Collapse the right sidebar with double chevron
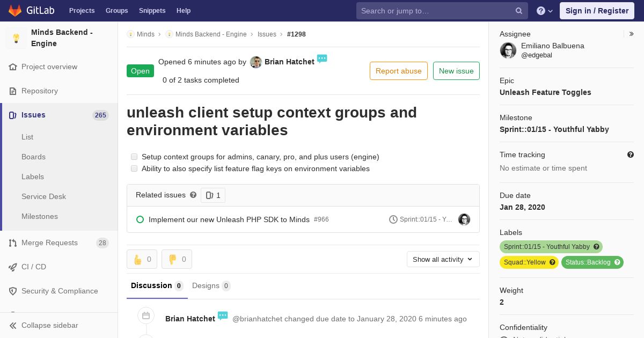Screen dimensions: 644x338 coord(632,34)
